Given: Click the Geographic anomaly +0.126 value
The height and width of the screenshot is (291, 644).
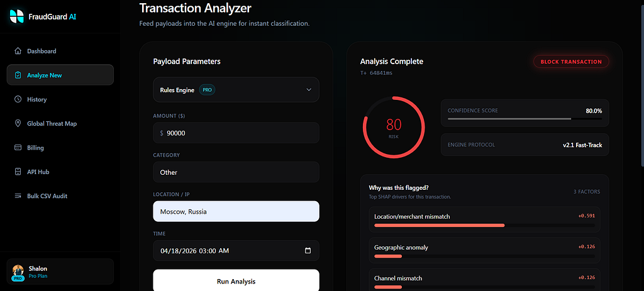Looking at the screenshot, I should (x=587, y=246).
